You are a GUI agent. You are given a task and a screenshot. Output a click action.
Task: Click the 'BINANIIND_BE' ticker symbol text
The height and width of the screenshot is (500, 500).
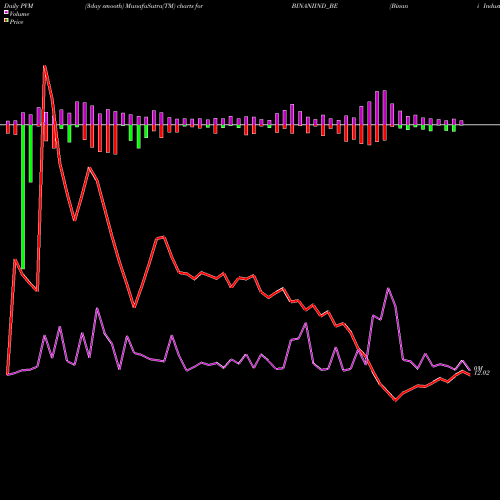[x=315, y=6]
